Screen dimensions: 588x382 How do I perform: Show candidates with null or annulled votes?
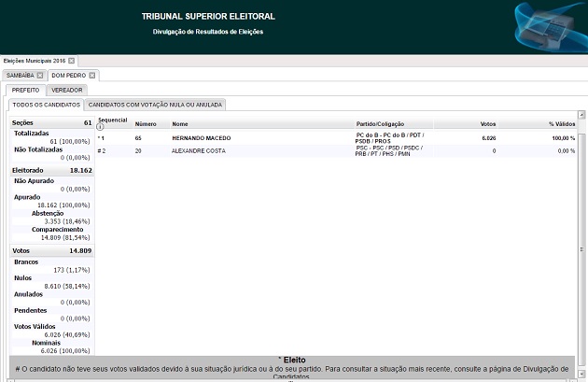pyautogui.click(x=155, y=105)
